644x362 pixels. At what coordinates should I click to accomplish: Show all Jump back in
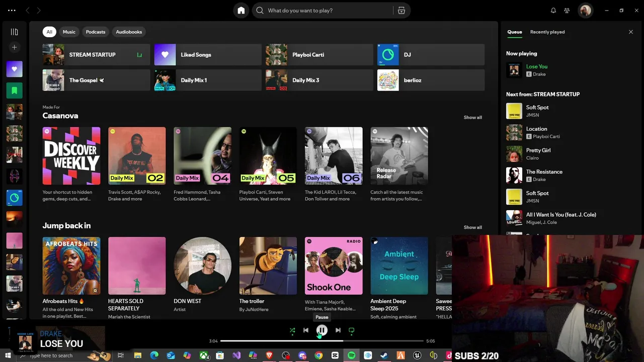click(472, 227)
